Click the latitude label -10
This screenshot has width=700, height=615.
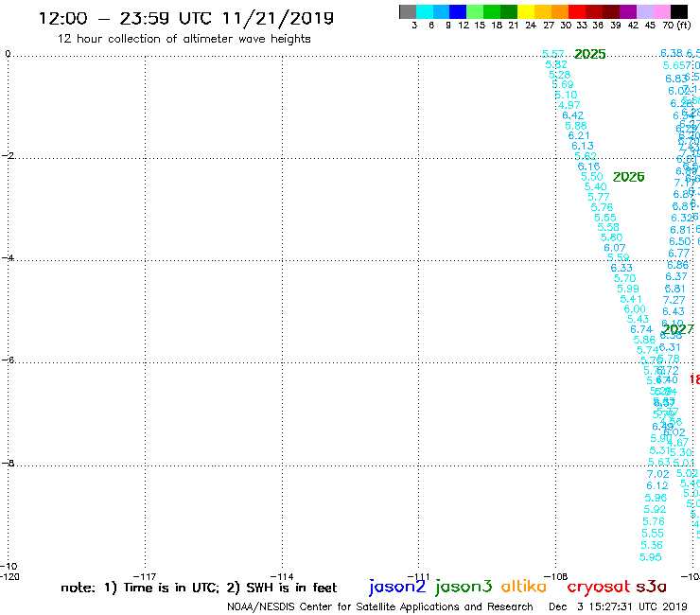[9, 567]
